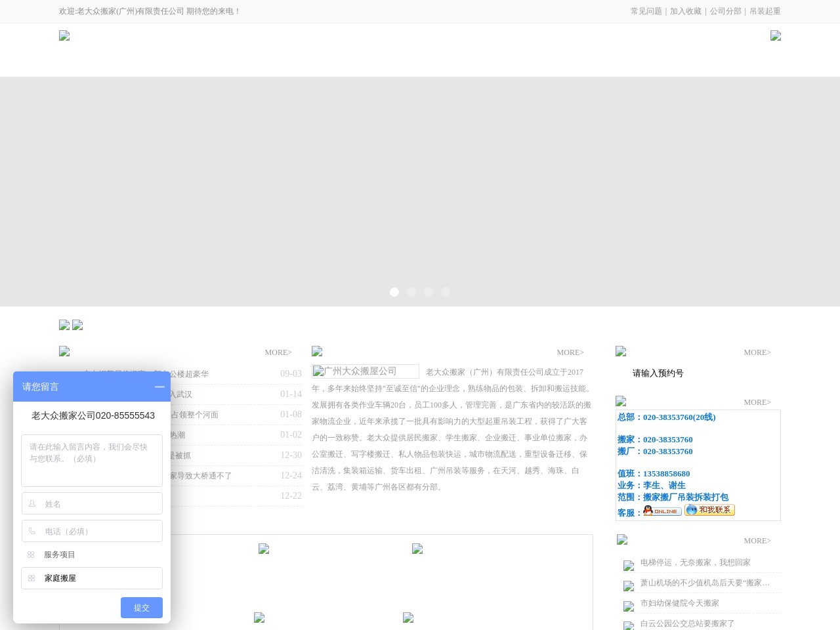Minimize the 请您留言 message widget
840x630 pixels.
[x=159, y=387]
